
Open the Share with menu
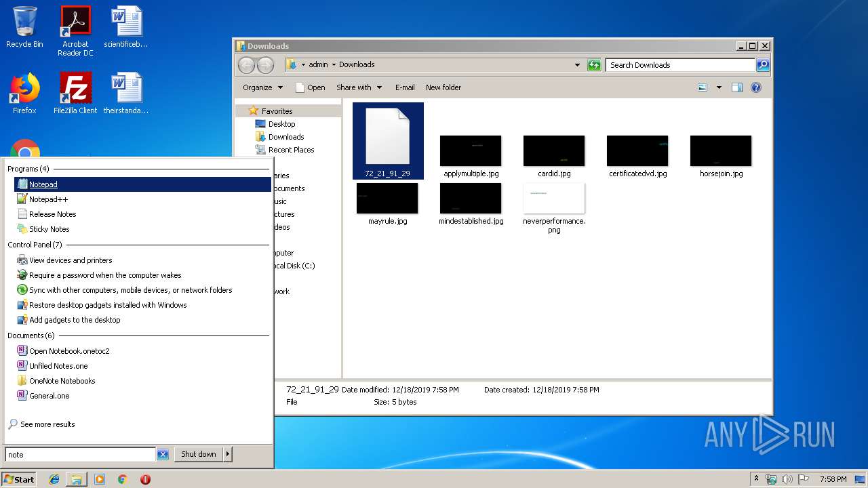359,87
